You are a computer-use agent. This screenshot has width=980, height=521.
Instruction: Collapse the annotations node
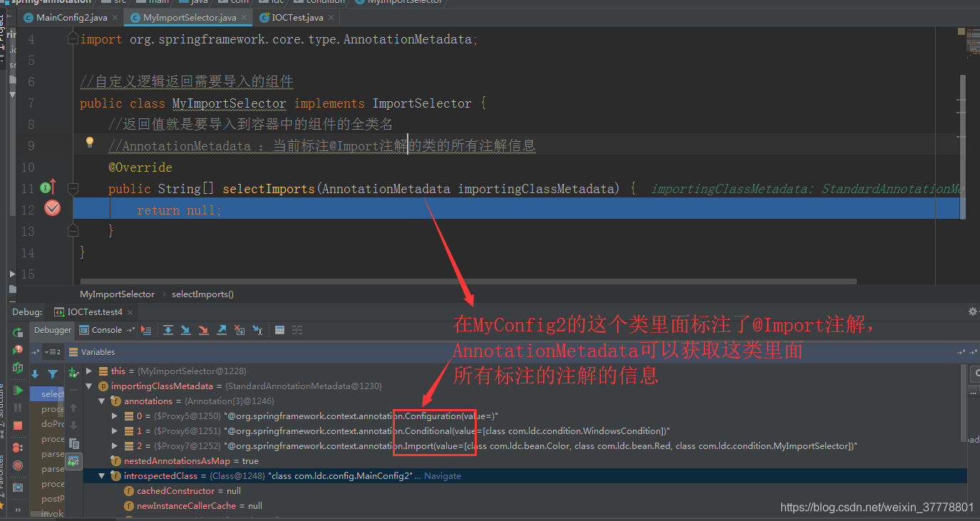pyautogui.click(x=102, y=401)
